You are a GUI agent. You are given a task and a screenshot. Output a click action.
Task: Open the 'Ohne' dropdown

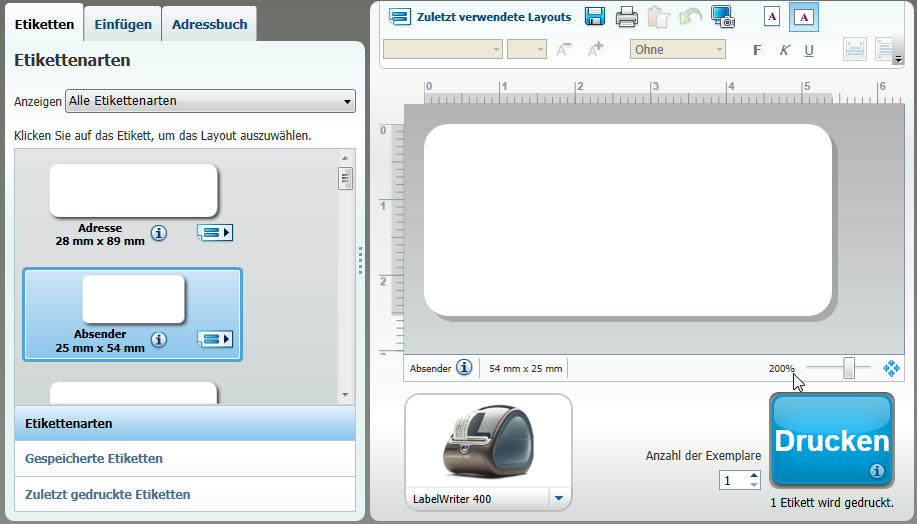pyautogui.click(x=678, y=49)
